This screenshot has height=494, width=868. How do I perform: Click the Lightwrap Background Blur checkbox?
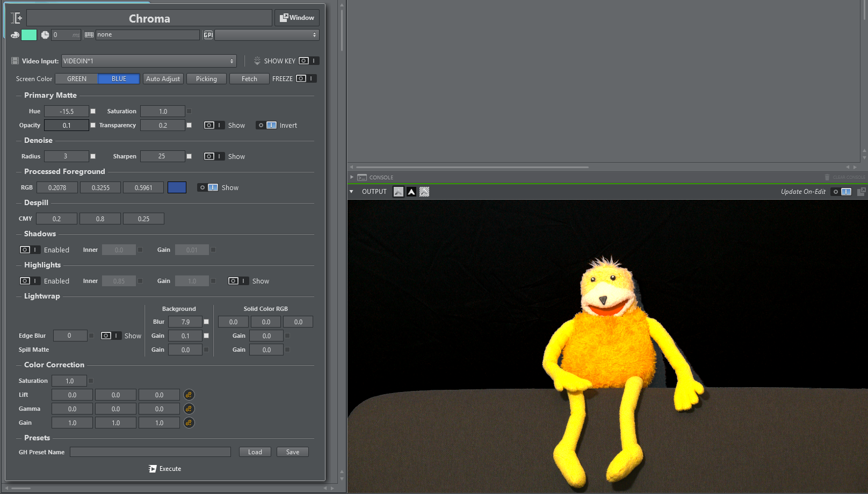[206, 322]
